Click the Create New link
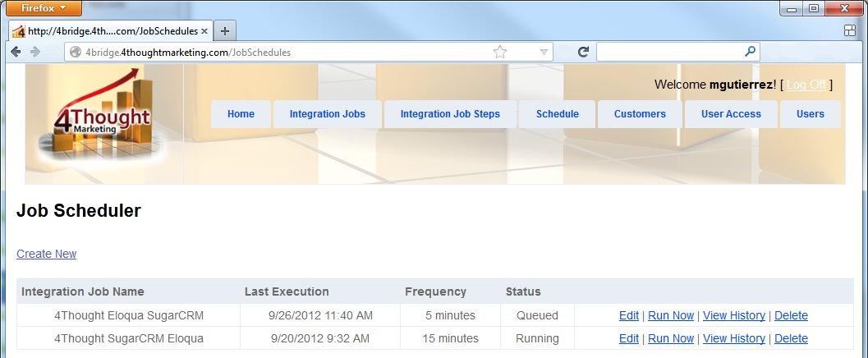 [x=47, y=254]
